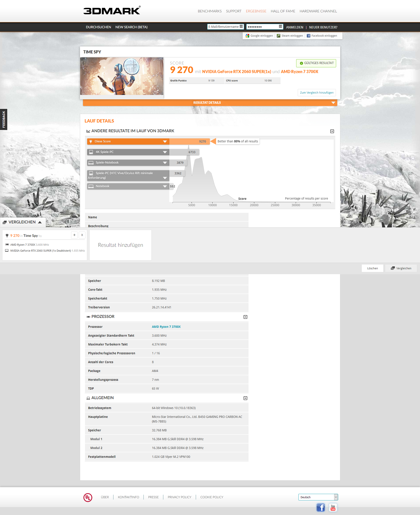Open the NVIDIA GeForce RTX 2060 SUPER link
Viewport: 420px width, 515px height.
(x=236, y=72)
